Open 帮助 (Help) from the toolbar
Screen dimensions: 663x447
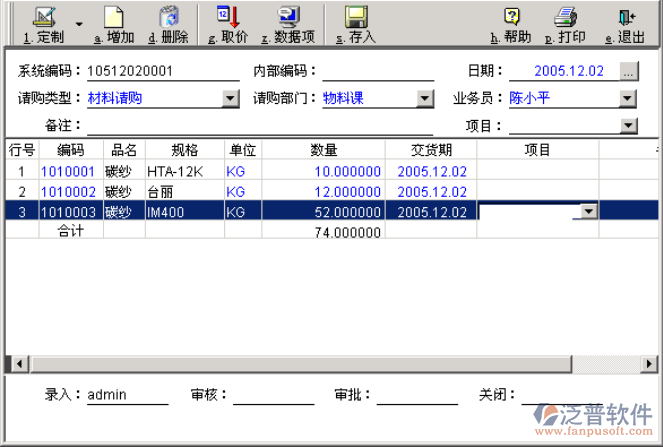click(x=511, y=18)
